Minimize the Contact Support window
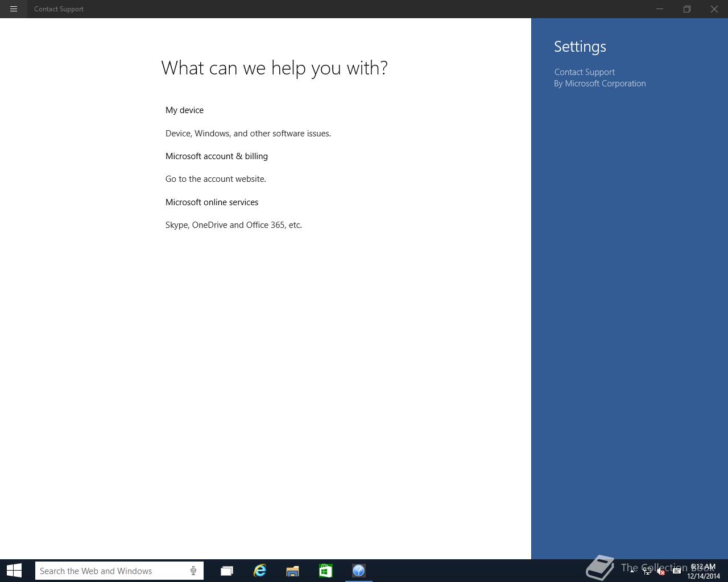Image resolution: width=728 pixels, height=582 pixels. (660, 9)
